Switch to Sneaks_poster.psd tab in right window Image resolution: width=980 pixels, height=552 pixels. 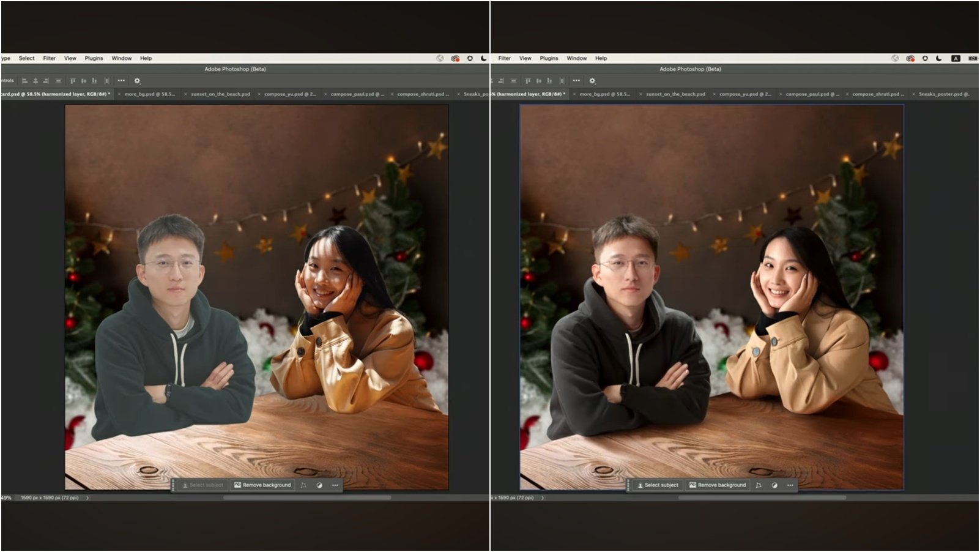944,94
